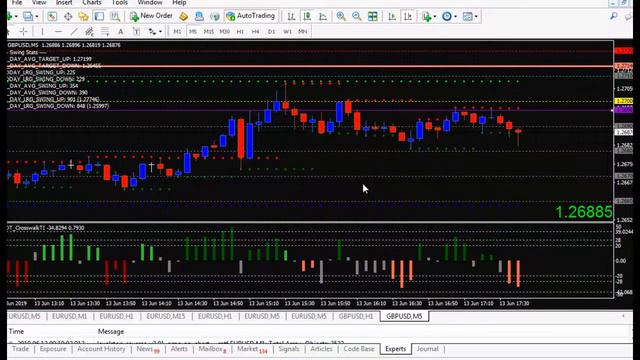
Task: Switch to the EURUSD,M15 chart tab
Action: click(165, 316)
